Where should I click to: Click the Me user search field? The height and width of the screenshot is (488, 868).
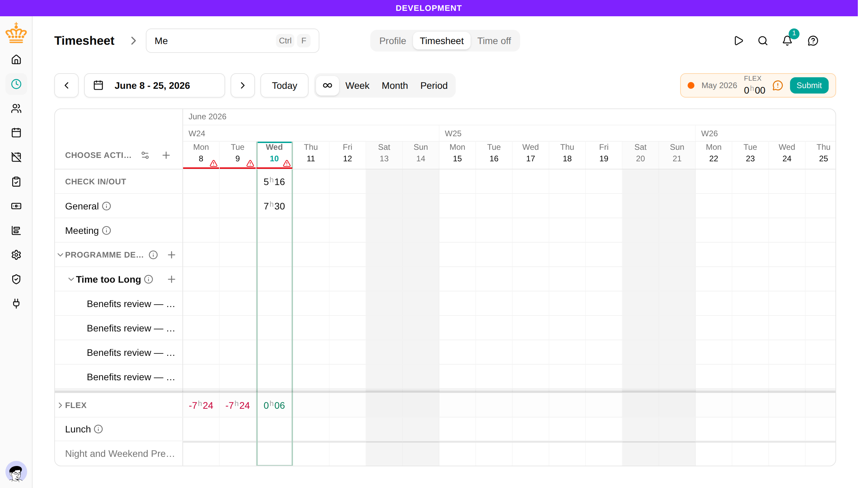point(233,41)
